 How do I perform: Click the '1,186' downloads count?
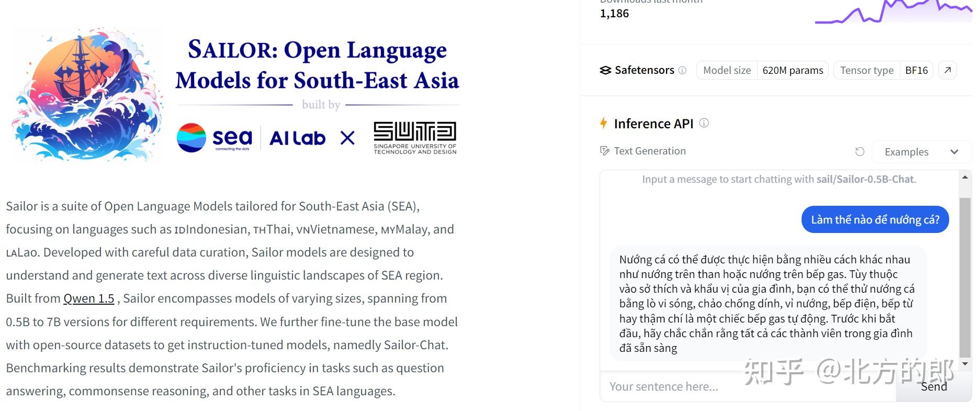coord(614,14)
